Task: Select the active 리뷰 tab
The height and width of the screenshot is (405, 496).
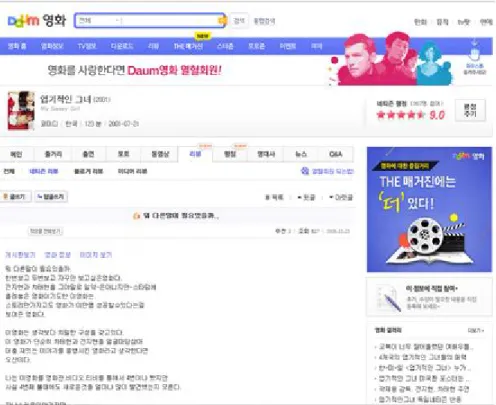Action: (195, 154)
